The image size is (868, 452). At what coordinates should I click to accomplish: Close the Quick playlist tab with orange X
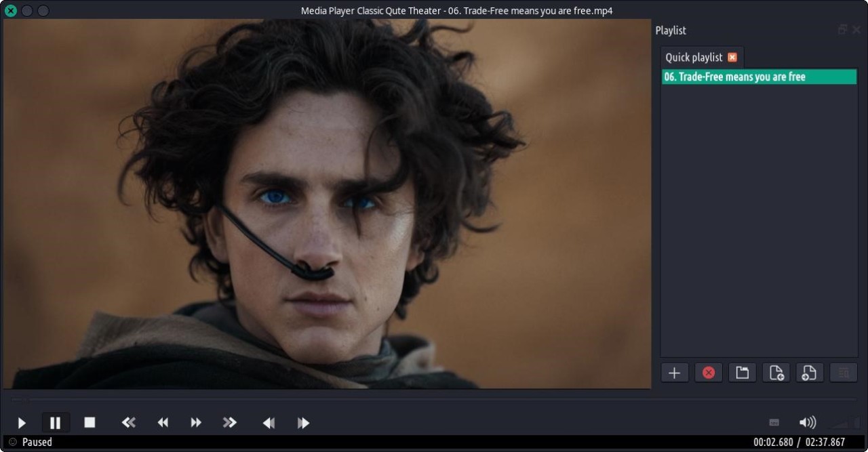[x=732, y=58]
